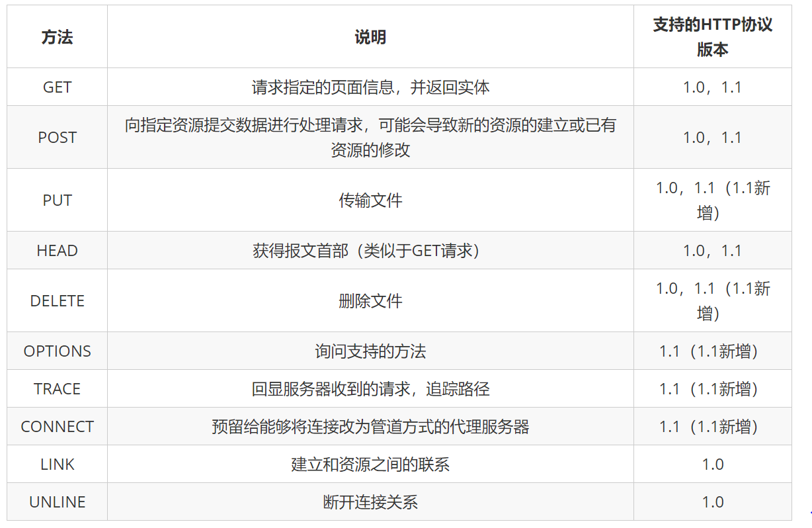The width and height of the screenshot is (812, 528).
Task: Select the LINK method cell
Action: point(57,464)
